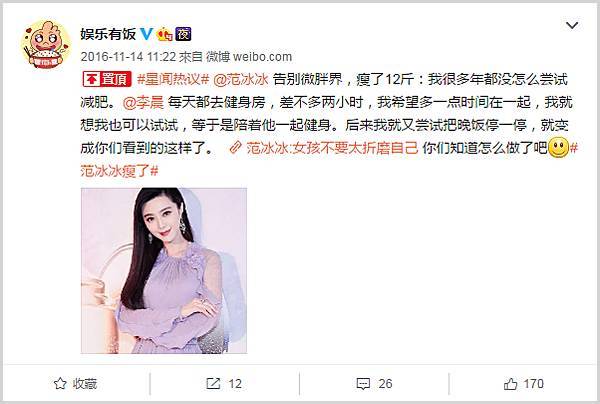Open the post options chevron menu
600x404 pixels.
click(x=572, y=26)
